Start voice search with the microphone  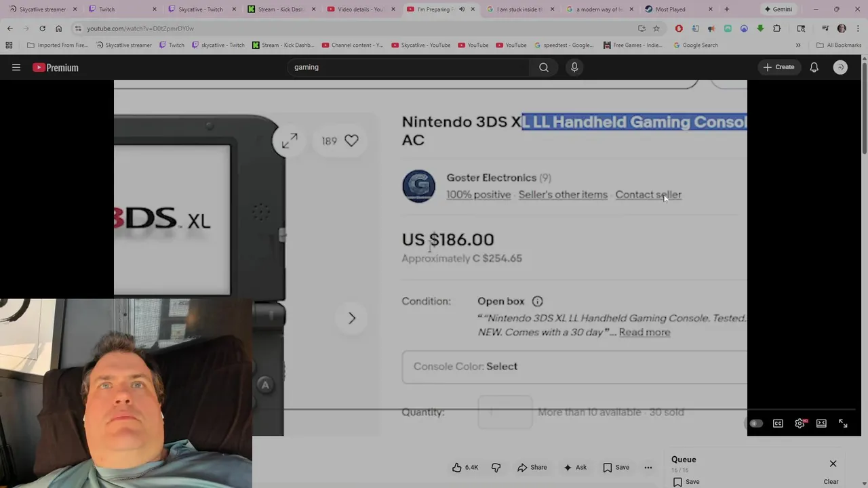574,67
